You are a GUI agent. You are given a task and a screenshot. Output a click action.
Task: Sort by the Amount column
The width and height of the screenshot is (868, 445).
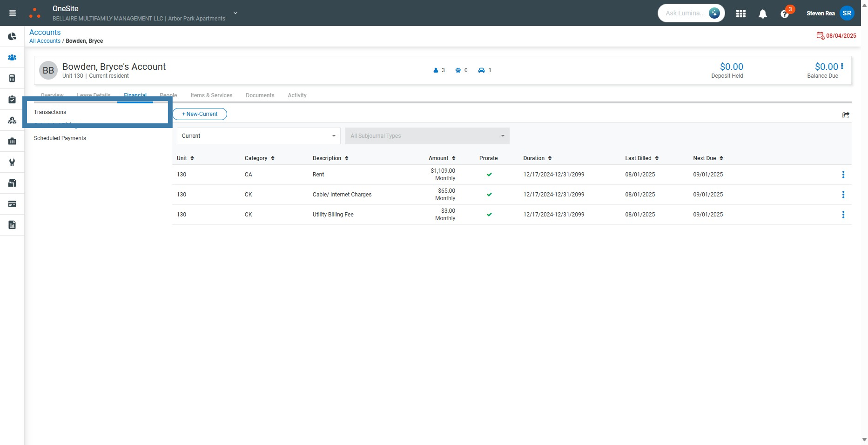tap(442, 158)
